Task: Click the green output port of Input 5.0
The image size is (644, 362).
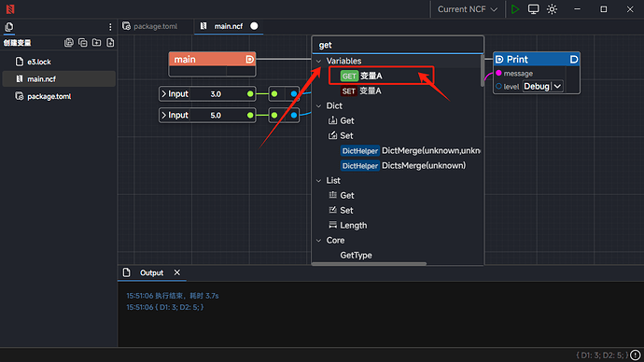Action: 250,116
